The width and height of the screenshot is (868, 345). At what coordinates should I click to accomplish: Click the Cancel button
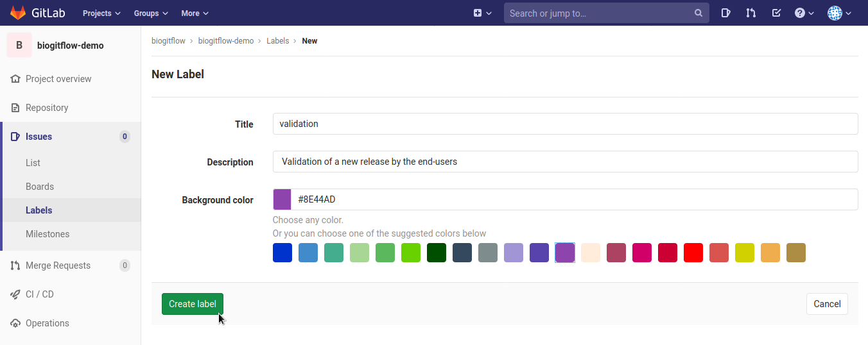click(x=827, y=304)
